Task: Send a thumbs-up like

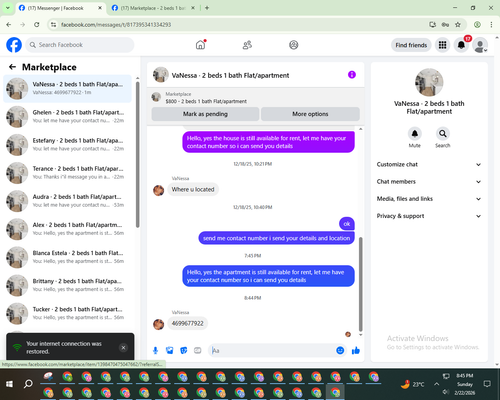Action: click(356, 350)
